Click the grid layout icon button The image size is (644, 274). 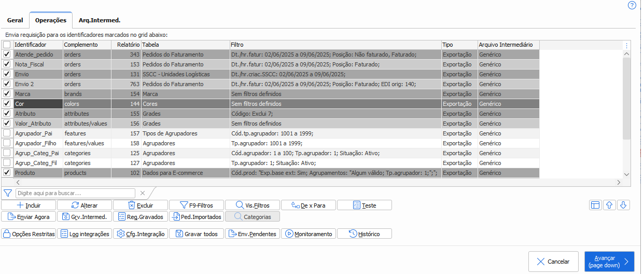click(x=595, y=205)
